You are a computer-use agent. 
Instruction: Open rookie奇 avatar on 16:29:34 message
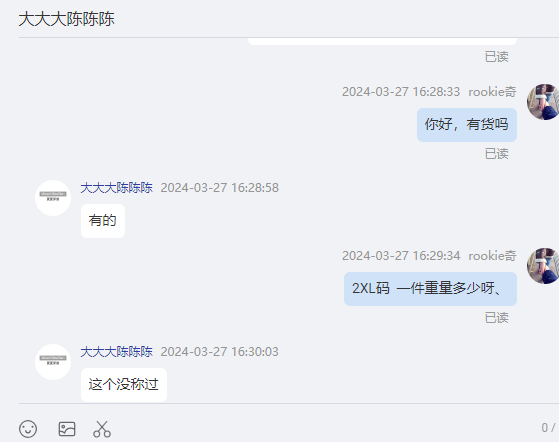click(543, 266)
